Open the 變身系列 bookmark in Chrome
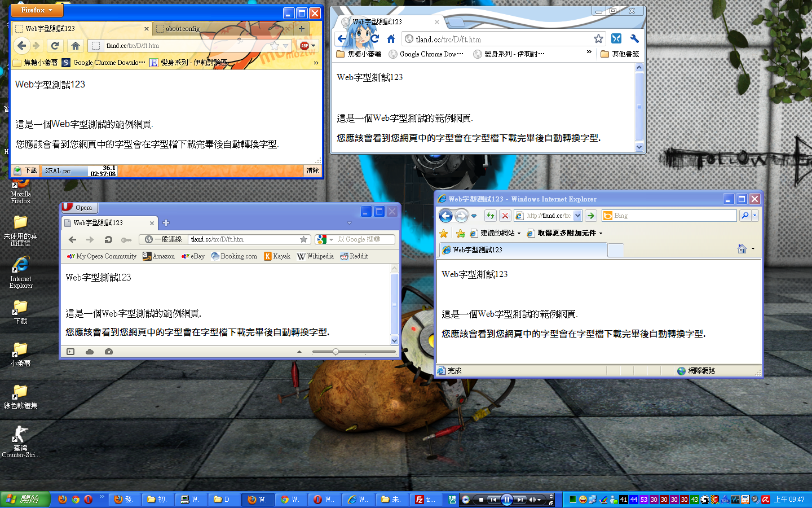Viewport: 812px width, 508px height. pyautogui.click(x=509, y=54)
